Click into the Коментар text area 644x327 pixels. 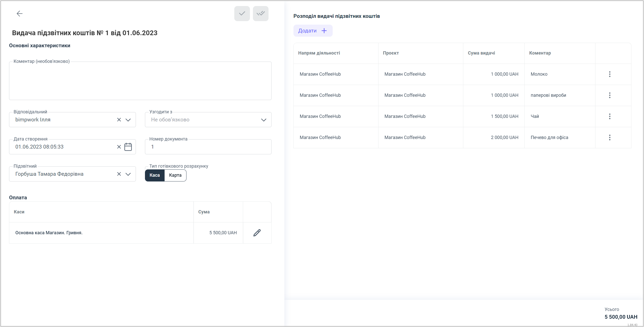coord(140,81)
